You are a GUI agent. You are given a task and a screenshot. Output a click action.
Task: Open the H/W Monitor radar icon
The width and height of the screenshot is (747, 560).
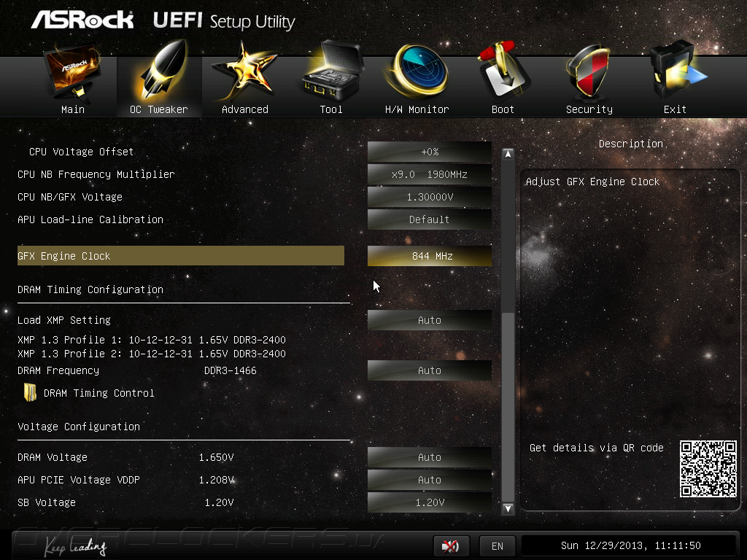coord(417,71)
